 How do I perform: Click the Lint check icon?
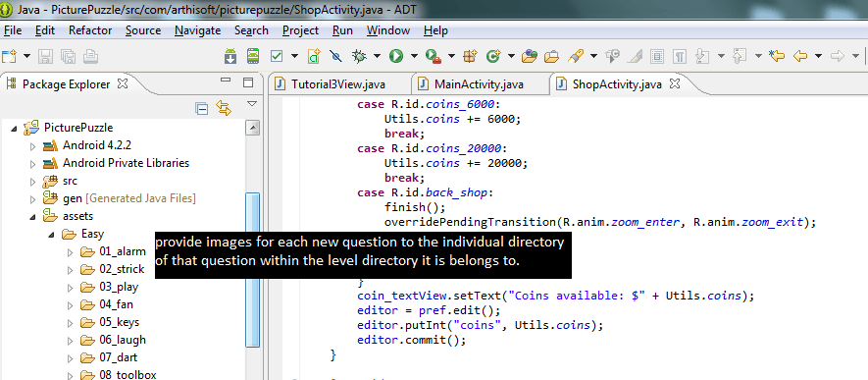277,56
